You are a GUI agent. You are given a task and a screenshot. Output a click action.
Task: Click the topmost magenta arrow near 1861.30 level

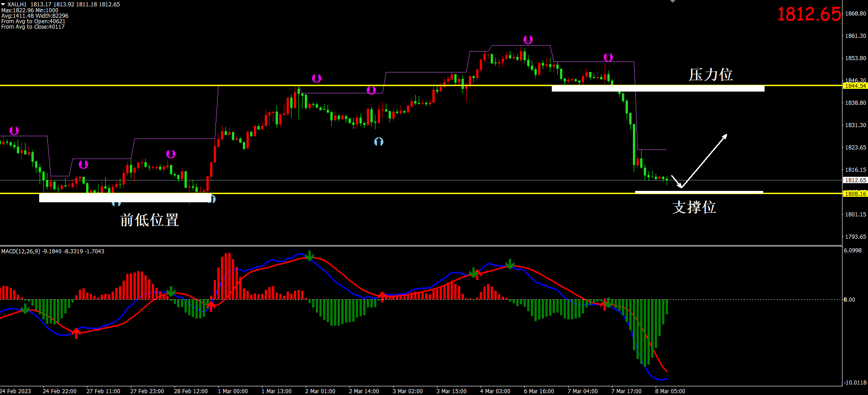(x=528, y=40)
